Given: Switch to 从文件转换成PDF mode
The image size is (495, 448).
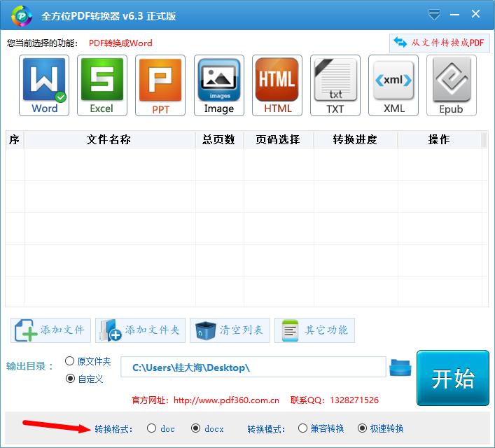Looking at the screenshot, I should [440, 43].
